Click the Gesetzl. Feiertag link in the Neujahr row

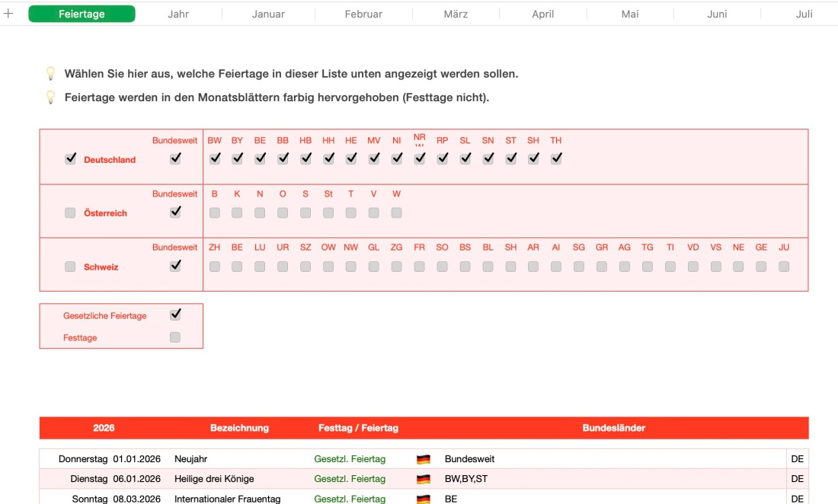coord(350,458)
